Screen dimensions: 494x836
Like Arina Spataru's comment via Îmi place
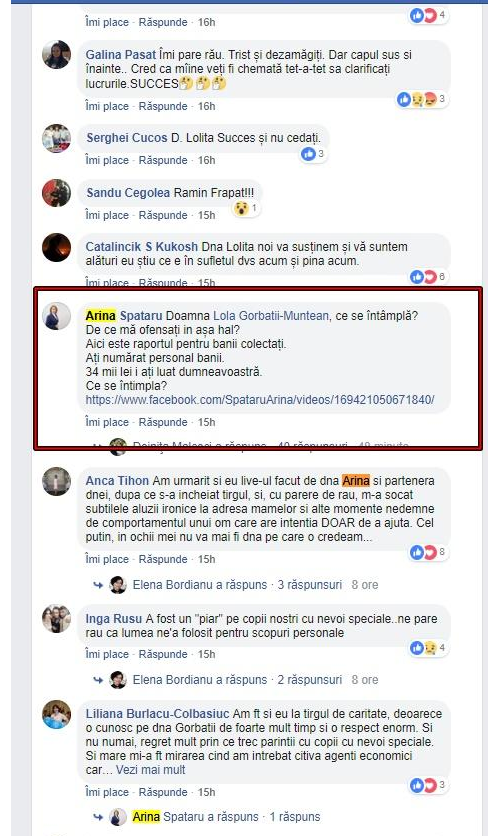tap(107, 422)
